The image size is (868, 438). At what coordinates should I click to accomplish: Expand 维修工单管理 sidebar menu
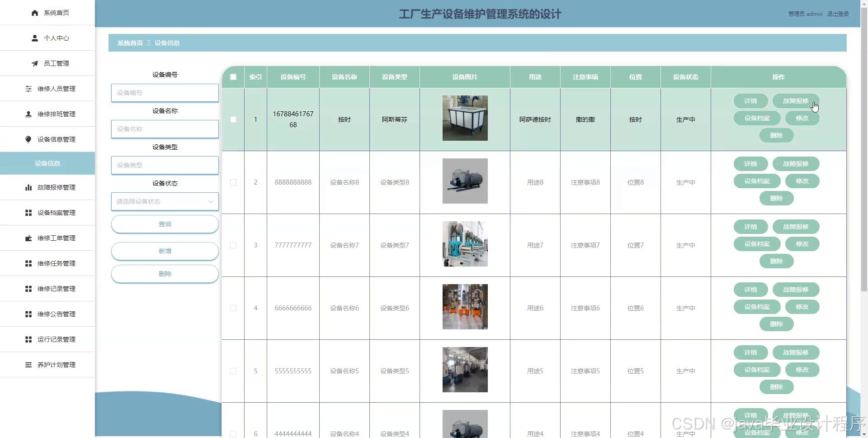(x=47, y=238)
